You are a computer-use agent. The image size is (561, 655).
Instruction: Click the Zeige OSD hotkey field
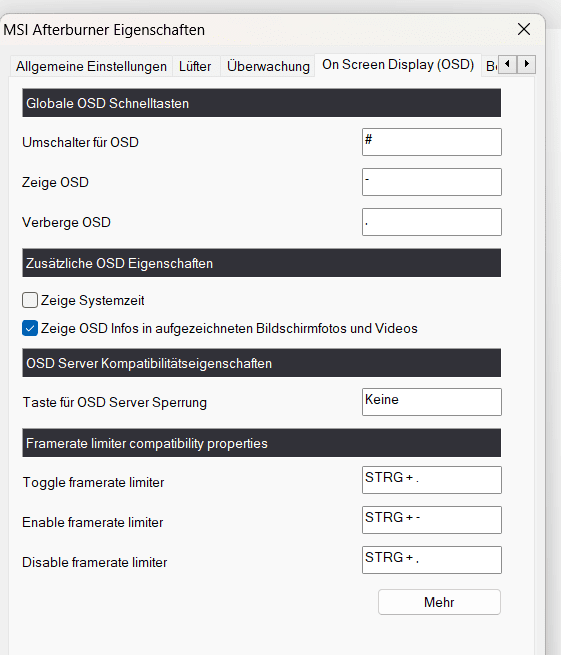tap(432, 182)
